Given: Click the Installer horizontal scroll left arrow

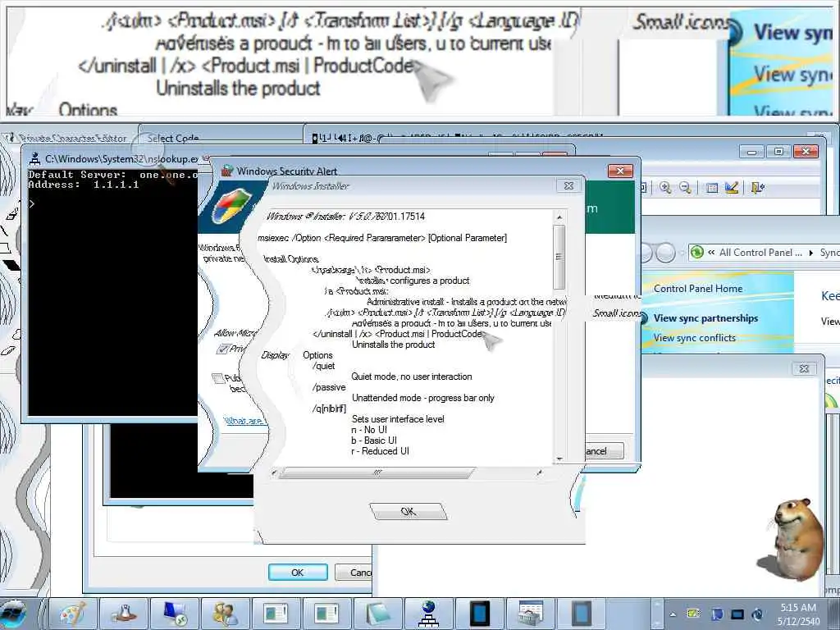Looking at the screenshot, I should (274, 472).
